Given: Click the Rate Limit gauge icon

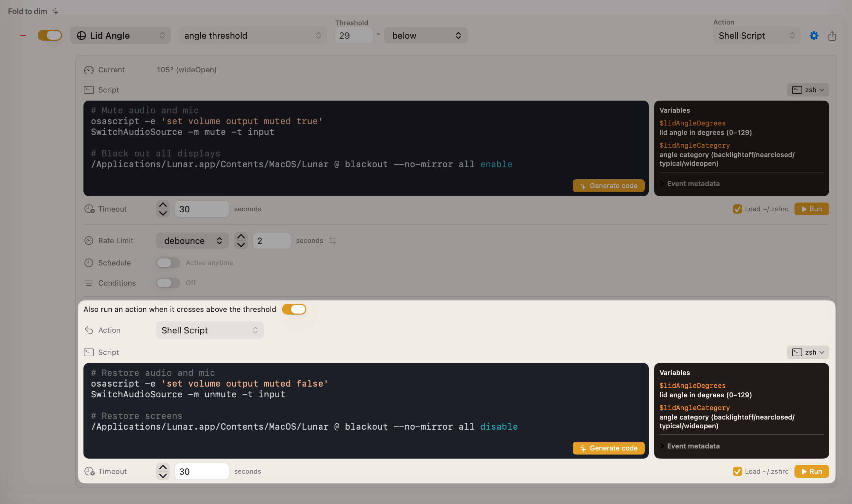Looking at the screenshot, I should 89,241.
